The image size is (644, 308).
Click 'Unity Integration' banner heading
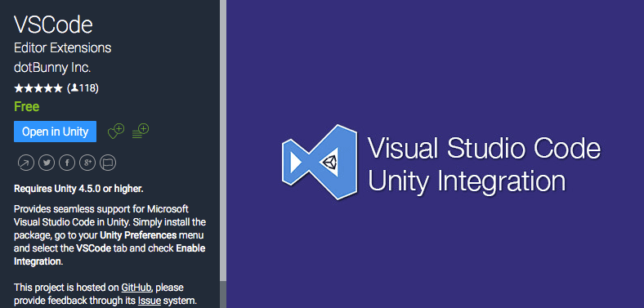pyautogui.click(x=466, y=181)
